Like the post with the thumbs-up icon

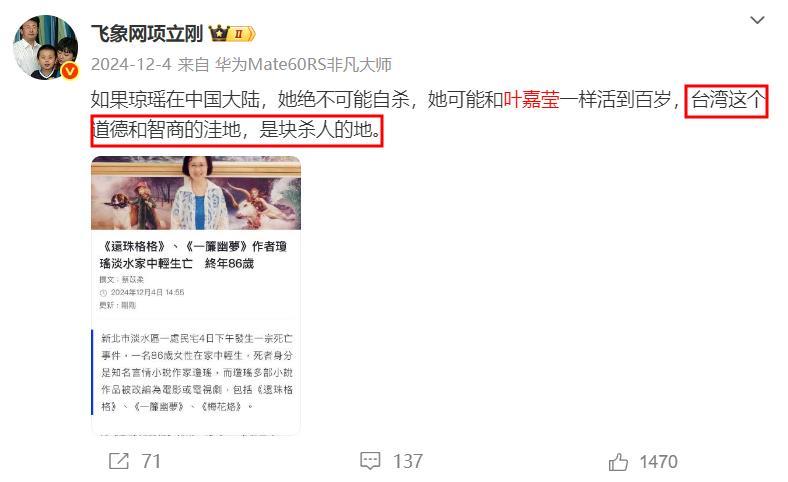(x=618, y=461)
